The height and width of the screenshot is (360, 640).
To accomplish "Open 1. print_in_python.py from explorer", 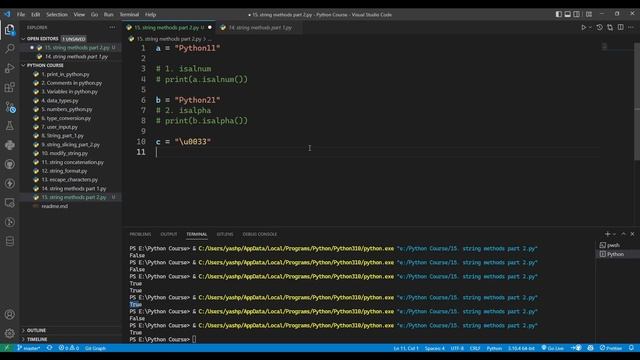I will tap(65, 74).
